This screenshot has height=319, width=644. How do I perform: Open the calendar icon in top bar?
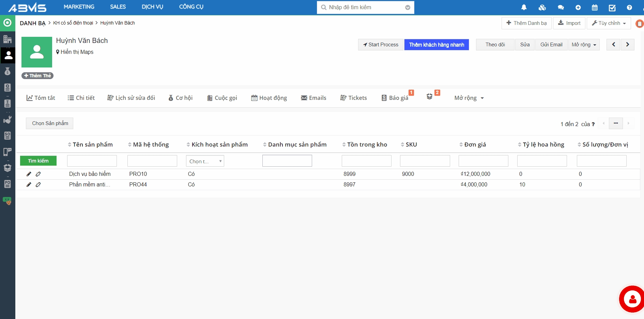[595, 7]
